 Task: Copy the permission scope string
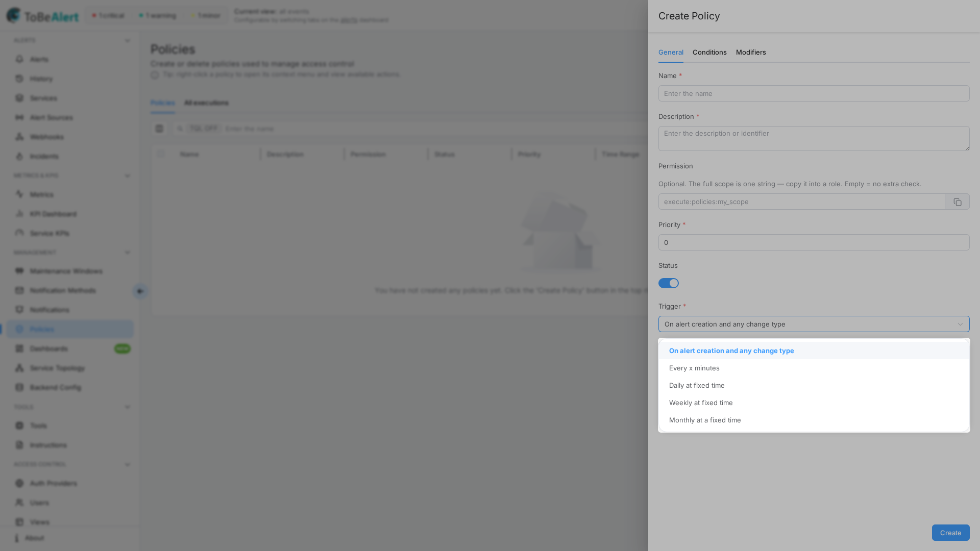tap(957, 202)
